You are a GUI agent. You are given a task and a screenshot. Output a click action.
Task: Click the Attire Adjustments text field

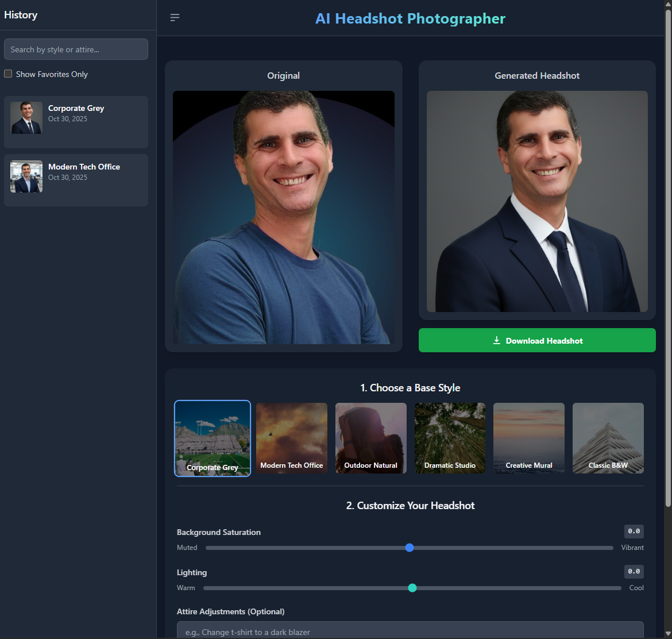click(x=410, y=630)
